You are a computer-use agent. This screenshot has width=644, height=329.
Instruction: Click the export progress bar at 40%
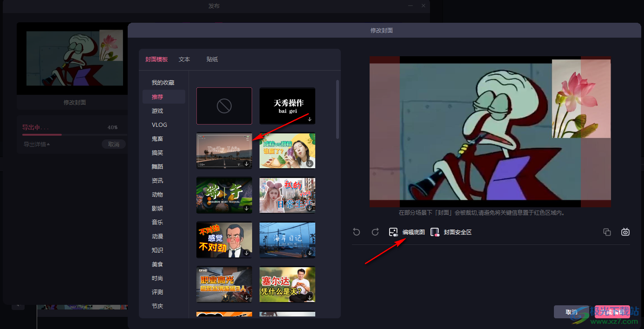click(x=74, y=135)
